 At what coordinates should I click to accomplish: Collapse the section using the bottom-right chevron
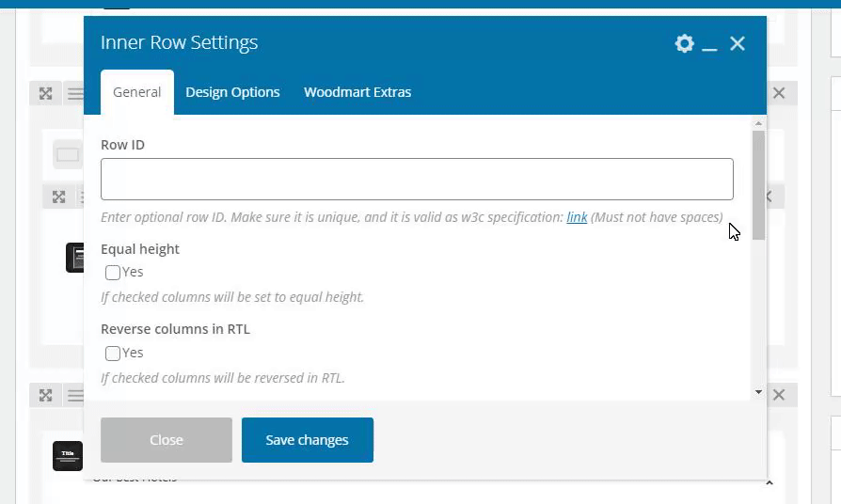[770, 482]
